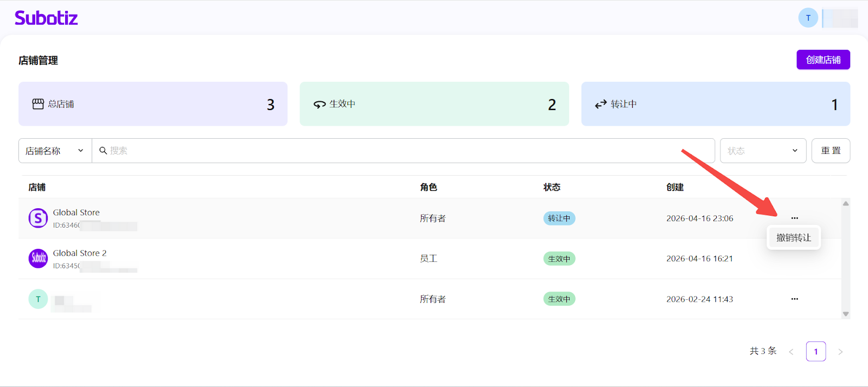Click the 创建店铺 button
This screenshot has width=868, height=387.
[x=822, y=60]
